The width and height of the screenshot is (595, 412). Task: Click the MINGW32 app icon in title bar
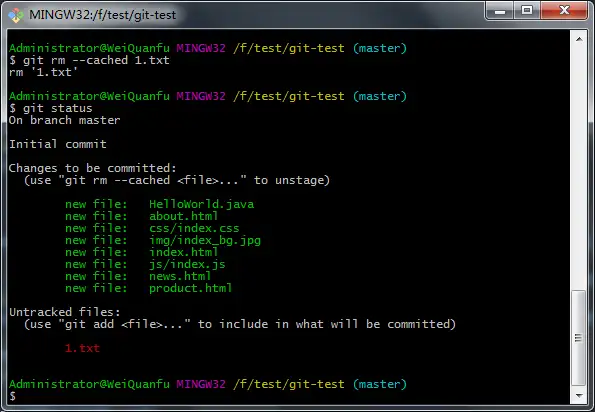point(16,15)
